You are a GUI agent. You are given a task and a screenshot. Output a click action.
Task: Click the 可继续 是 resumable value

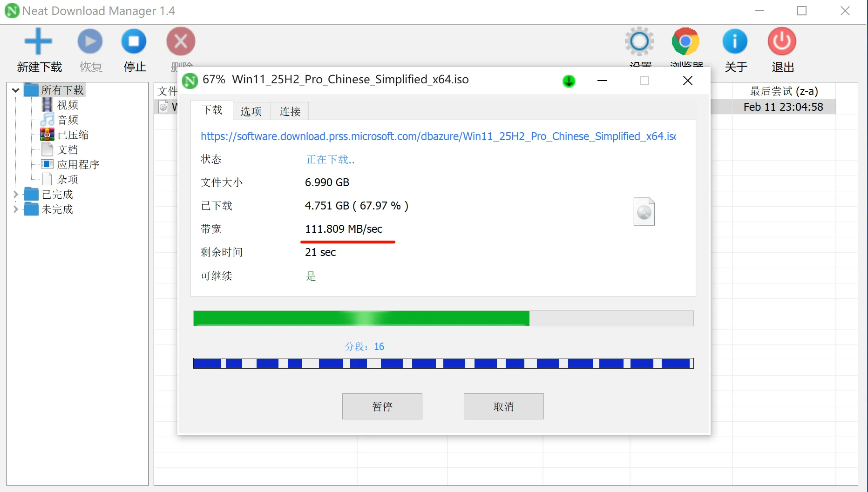pyautogui.click(x=311, y=276)
